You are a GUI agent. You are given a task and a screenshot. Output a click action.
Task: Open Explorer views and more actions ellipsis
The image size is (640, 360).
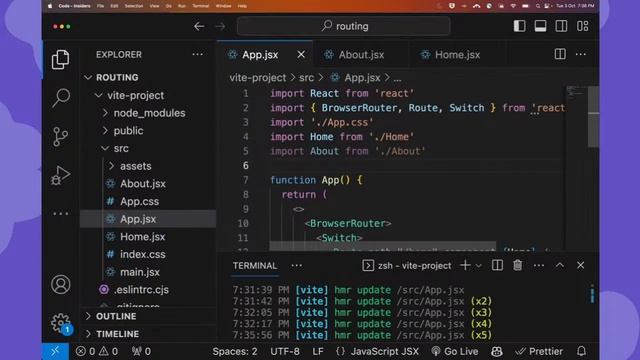(x=198, y=54)
